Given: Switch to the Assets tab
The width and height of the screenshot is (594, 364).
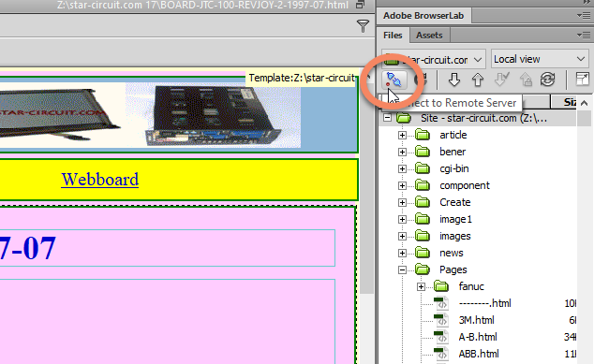Looking at the screenshot, I should click(x=429, y=36).
